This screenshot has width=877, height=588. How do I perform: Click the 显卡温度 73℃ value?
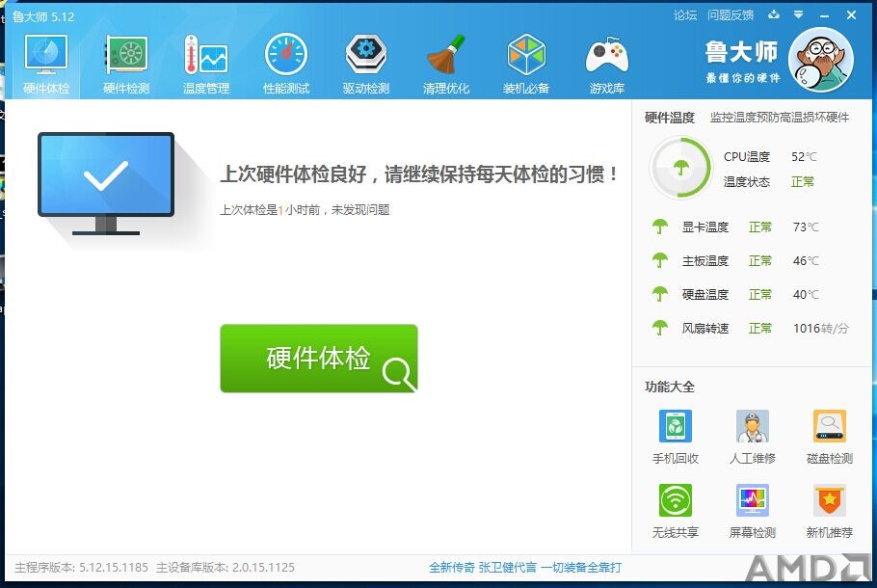[x=806, y=227]
